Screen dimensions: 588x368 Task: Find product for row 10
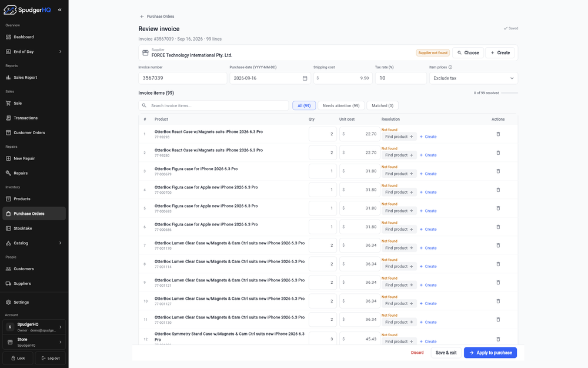pos(399,303)
